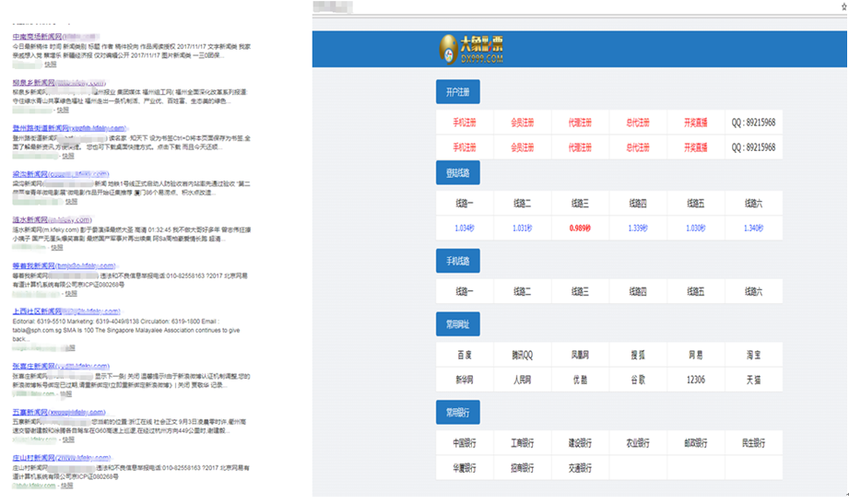849x504 pixels.
Task: Choose 线路二 under 手机线路
Action: point(523,292)
